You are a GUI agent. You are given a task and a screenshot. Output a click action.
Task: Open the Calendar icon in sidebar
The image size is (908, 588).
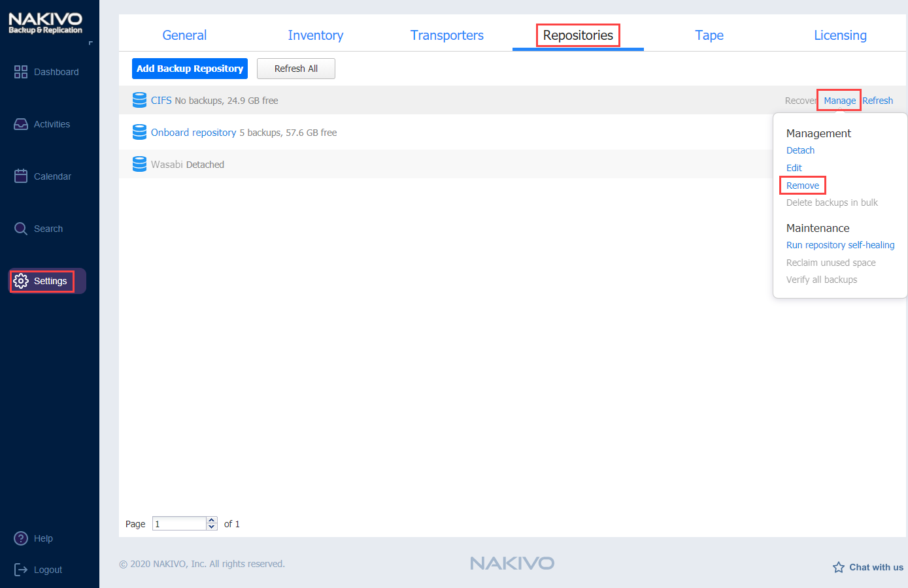tap(21, 176)
